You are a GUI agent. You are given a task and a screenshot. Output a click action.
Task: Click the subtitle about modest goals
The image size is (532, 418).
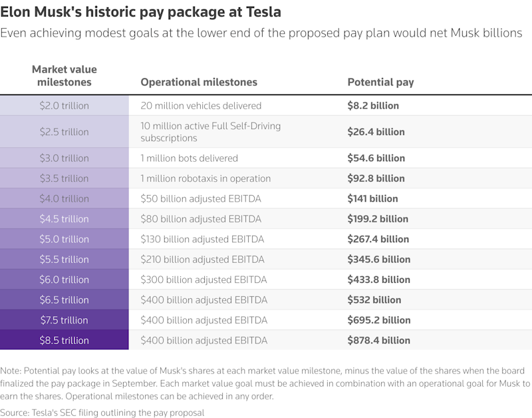[x=261, y=33]
